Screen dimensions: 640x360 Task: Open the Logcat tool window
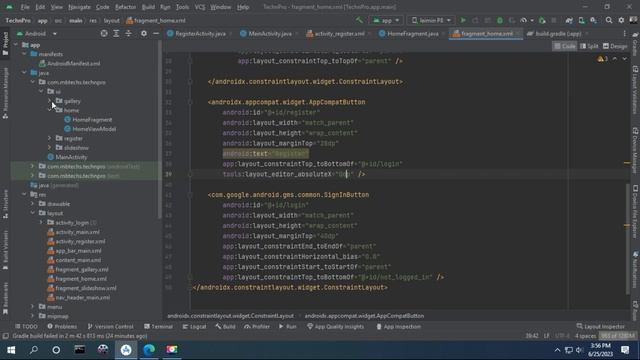[194, 327]
